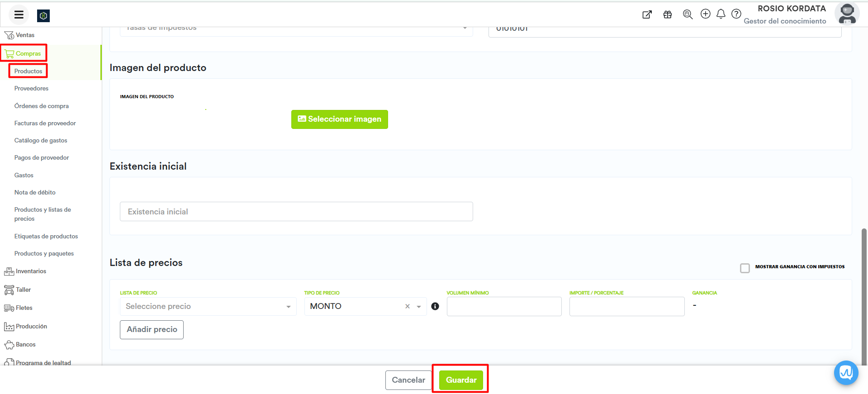Go to Órdenes de compra menu item

(41, 106)
